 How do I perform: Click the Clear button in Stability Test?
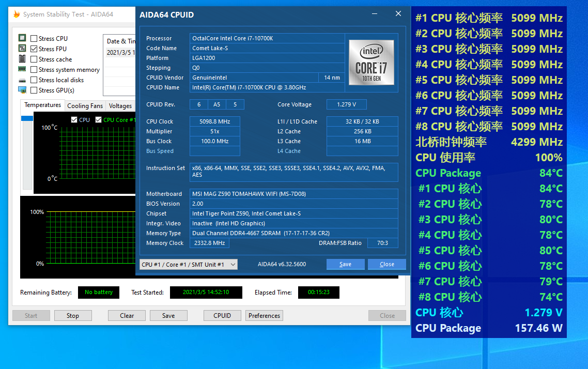(x=127, y=316)
